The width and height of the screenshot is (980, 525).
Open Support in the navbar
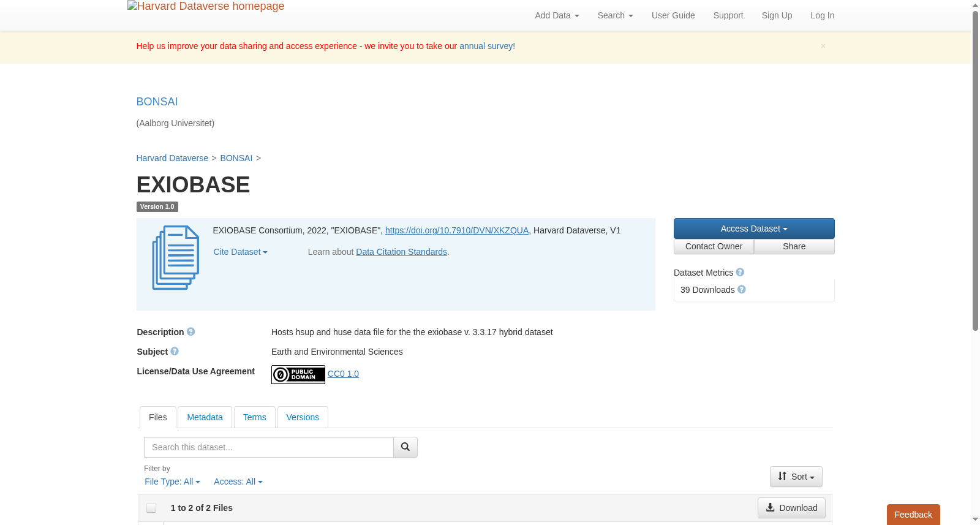tap(728, 15)
